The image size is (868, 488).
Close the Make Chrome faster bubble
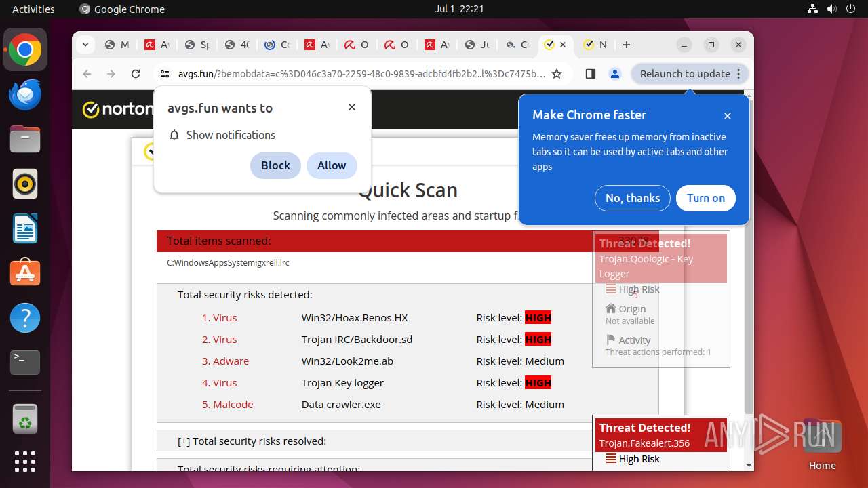(728, 116)
